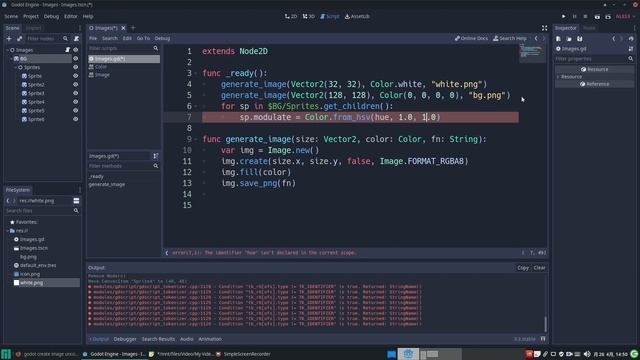Open script editor Go To menu
The width and height of the screenshot is (640, 360).
pyautogui.click(x=143, y=38)
